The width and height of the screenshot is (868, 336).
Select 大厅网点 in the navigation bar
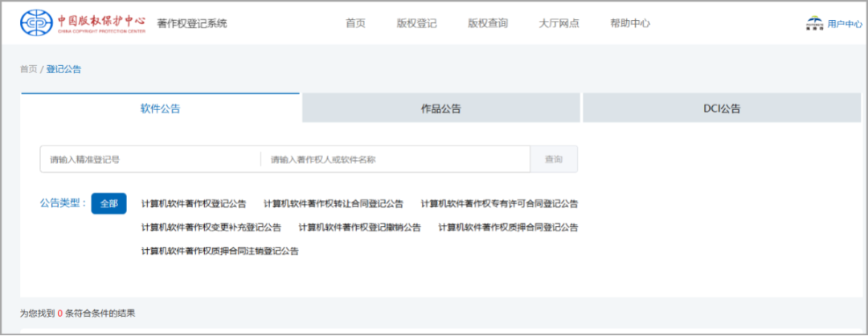click(559, 23)
